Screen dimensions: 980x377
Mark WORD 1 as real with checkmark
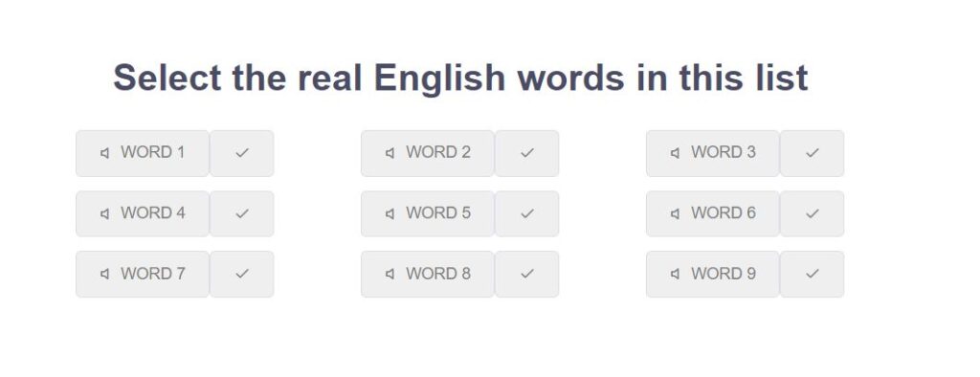[242, 153]
